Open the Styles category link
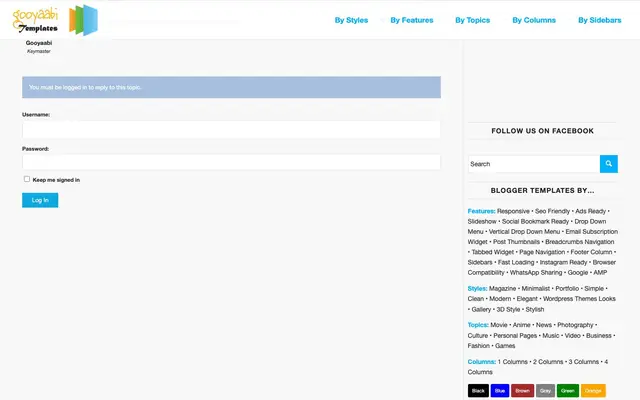Image resolution: width=640 pixels, height=400 pixels. [x=477, y=288]
